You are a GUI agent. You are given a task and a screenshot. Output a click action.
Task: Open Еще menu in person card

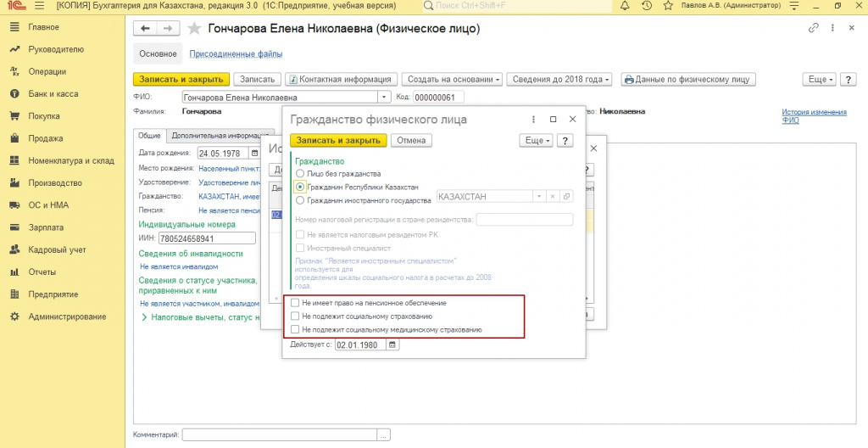click(x=819, y=79)
